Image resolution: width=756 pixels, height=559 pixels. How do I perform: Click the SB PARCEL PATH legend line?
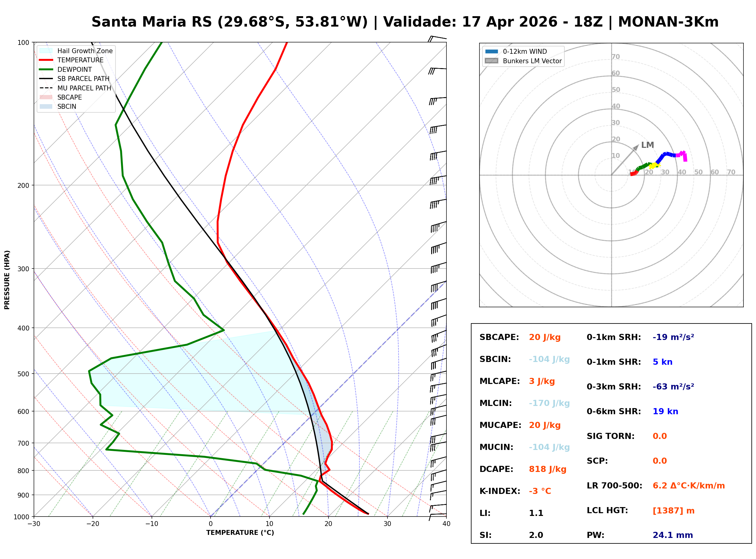(46, 79)
